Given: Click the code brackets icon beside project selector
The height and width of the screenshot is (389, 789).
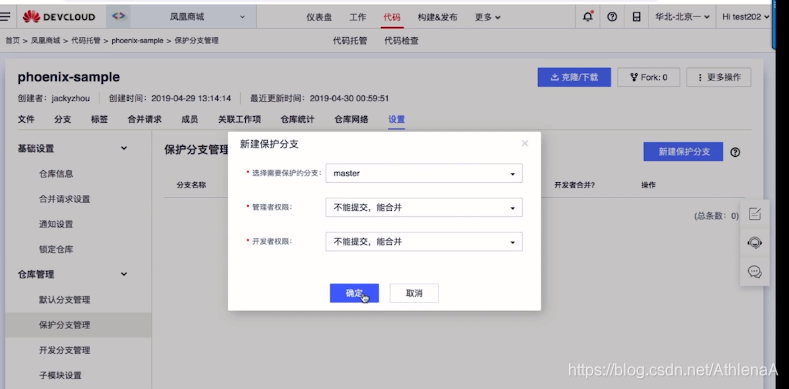Looking at the screenshot, I should 118,16.
